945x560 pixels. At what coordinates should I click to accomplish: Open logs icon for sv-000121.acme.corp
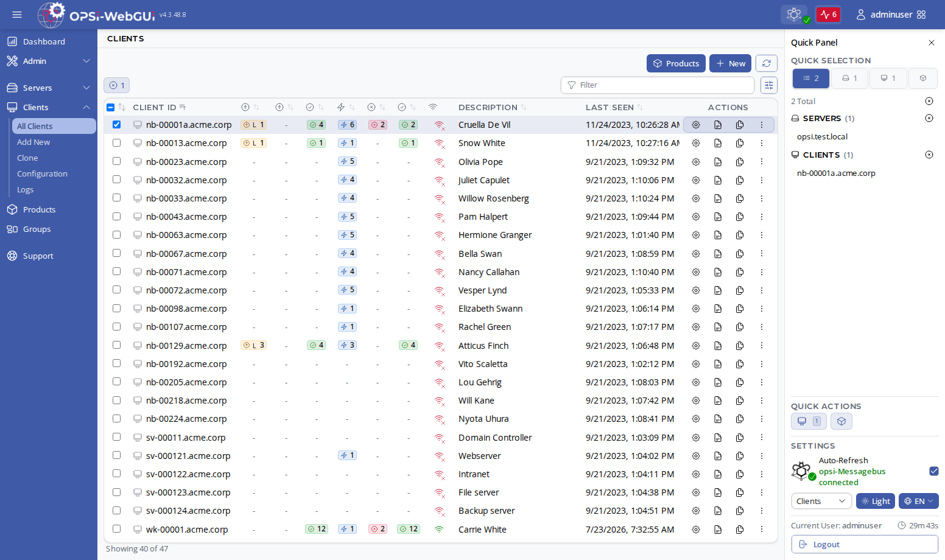tap(718, 456)
